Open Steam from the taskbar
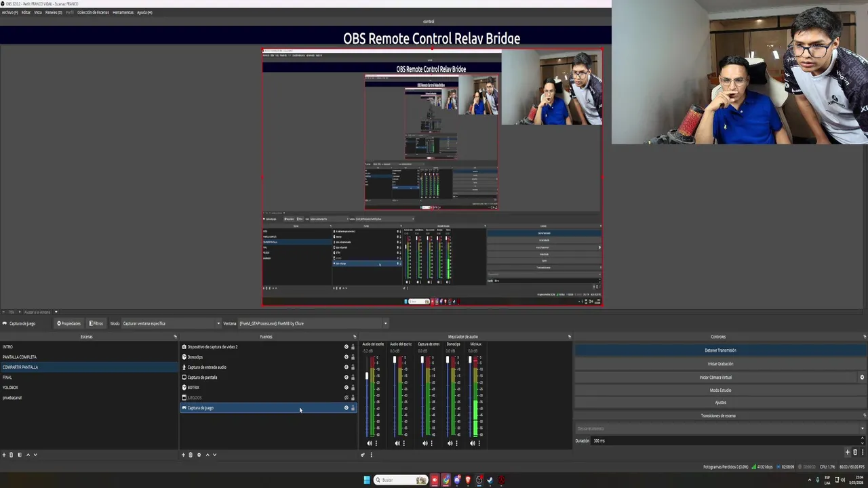868x488 pixels. pyautogui.click(x=490, y=480)
